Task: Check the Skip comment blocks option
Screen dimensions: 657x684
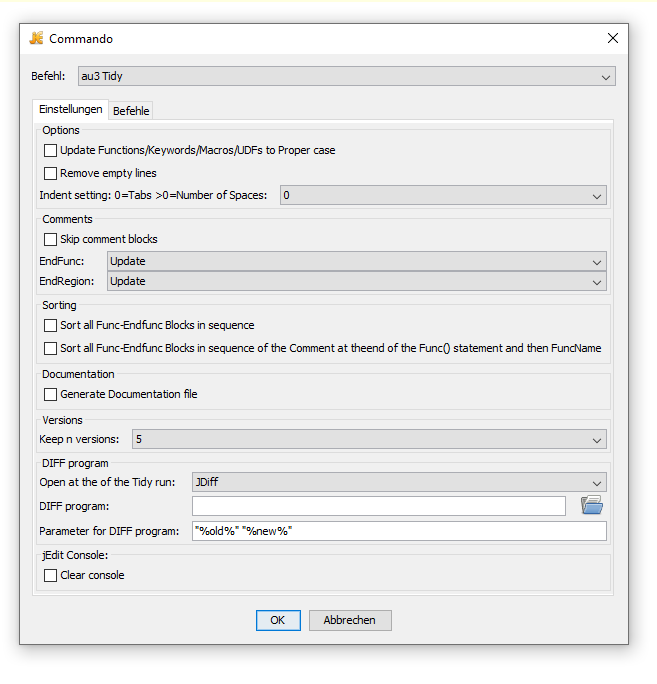Action: (x=51, y=240)
